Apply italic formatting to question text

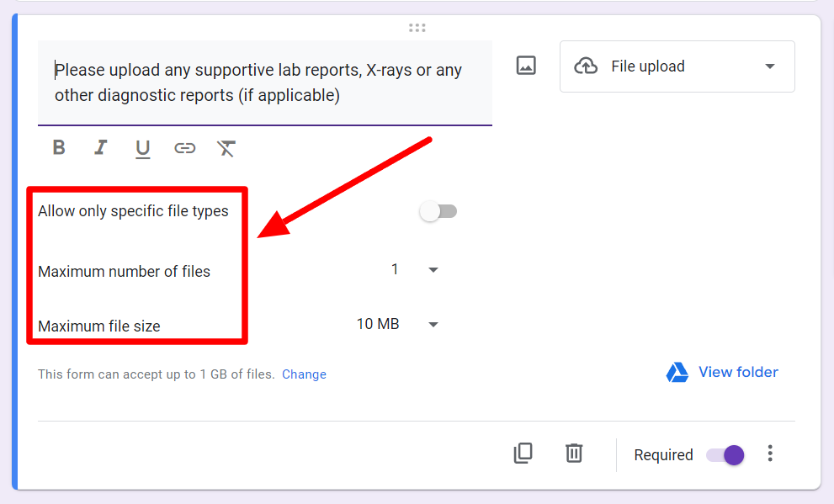pos(100,147)
